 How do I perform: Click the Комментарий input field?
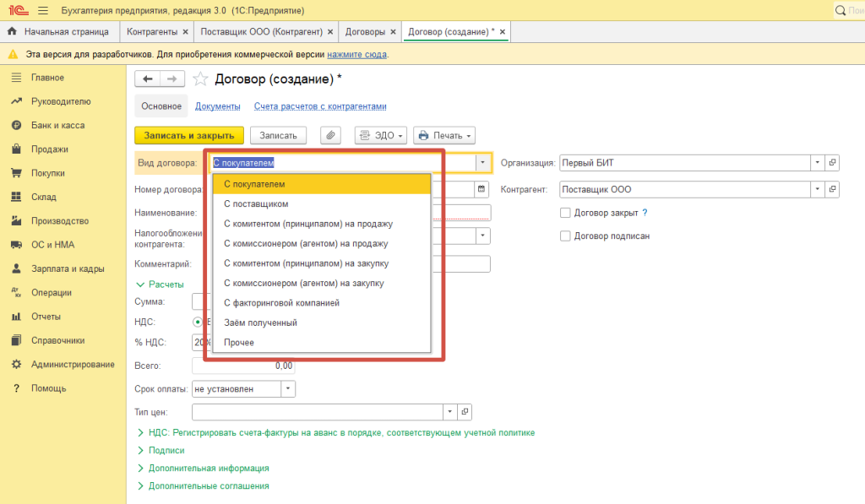461,264
